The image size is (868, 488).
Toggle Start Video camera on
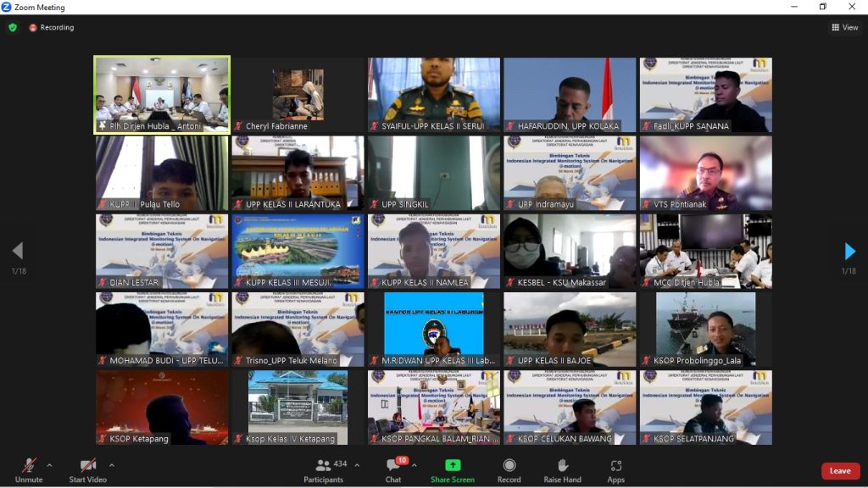[87, 470]
